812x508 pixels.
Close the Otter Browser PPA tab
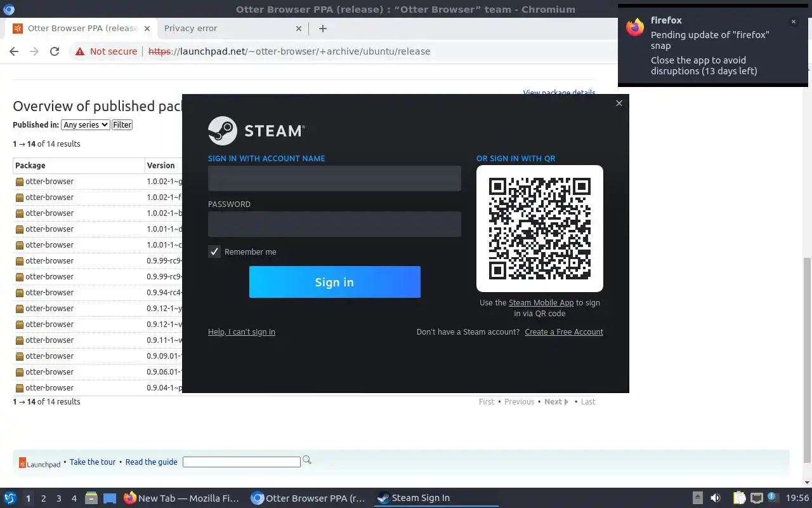coord(147,29)
